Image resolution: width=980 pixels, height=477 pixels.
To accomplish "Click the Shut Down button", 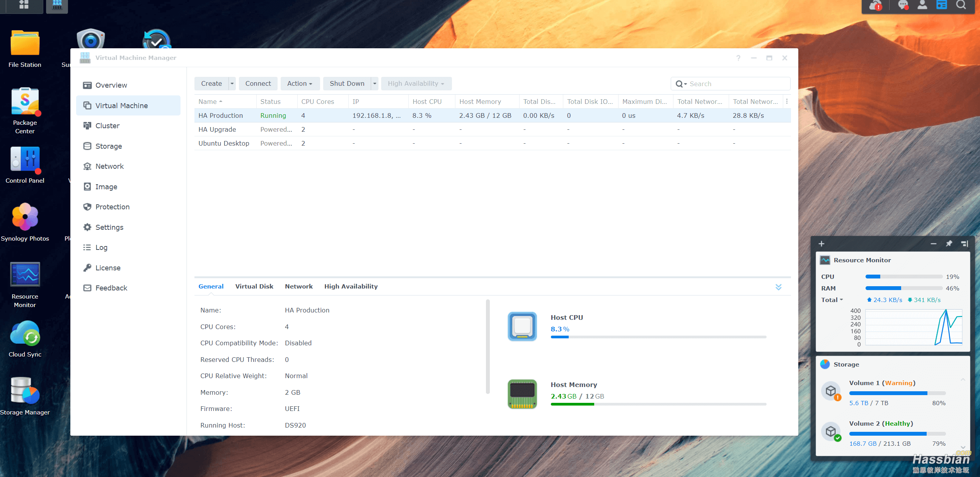I will tap(347, 83).
